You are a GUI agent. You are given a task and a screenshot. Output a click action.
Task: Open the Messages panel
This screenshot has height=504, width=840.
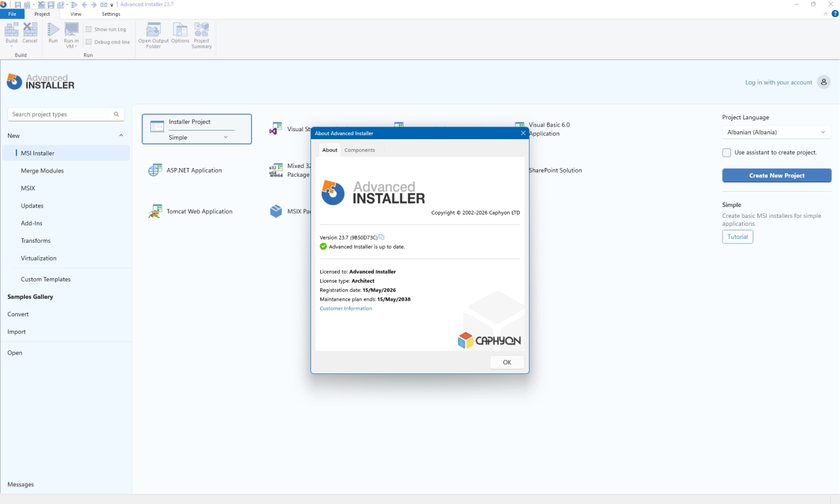[x=20, y=484]
